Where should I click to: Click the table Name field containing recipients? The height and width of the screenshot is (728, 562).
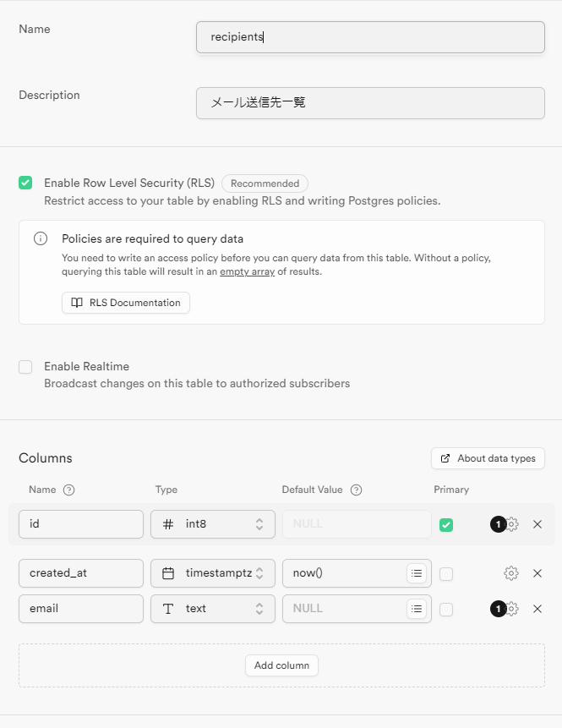coord(370,37)
